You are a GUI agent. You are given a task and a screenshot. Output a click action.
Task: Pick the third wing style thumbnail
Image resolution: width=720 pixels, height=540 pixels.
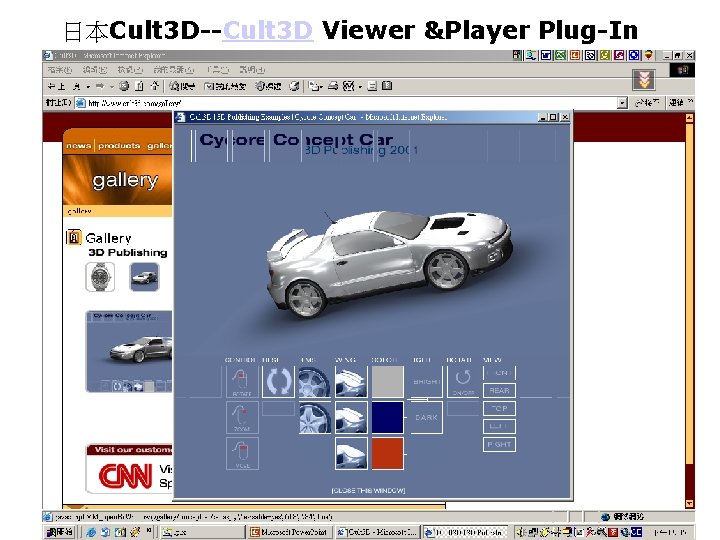tap(351, 453)
